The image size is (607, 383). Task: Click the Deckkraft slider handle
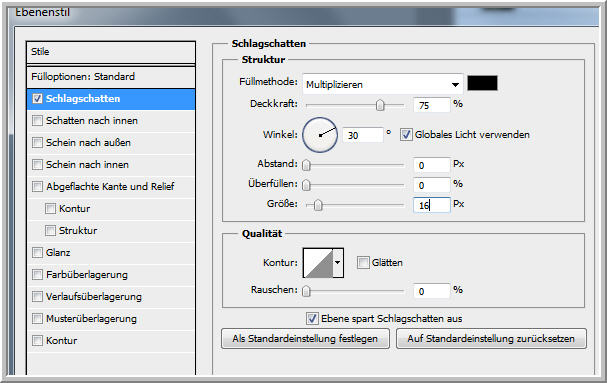380,105
